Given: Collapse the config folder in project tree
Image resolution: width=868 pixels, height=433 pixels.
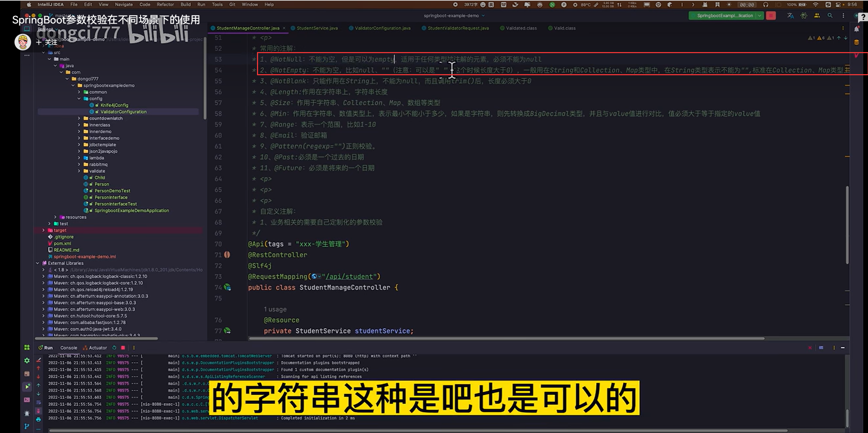Looking at the screenshot, I should 79,99.
